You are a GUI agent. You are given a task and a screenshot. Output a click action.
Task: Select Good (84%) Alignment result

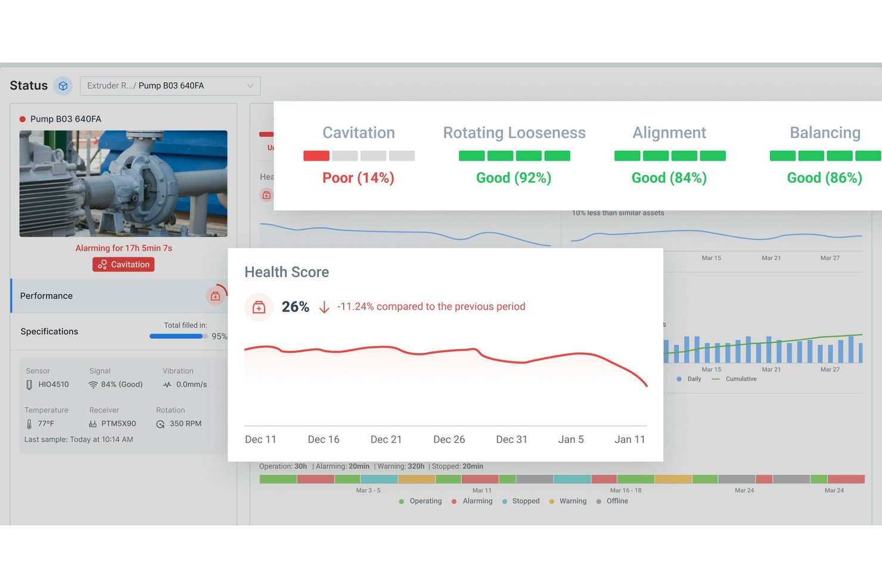(x=669, y=178)
